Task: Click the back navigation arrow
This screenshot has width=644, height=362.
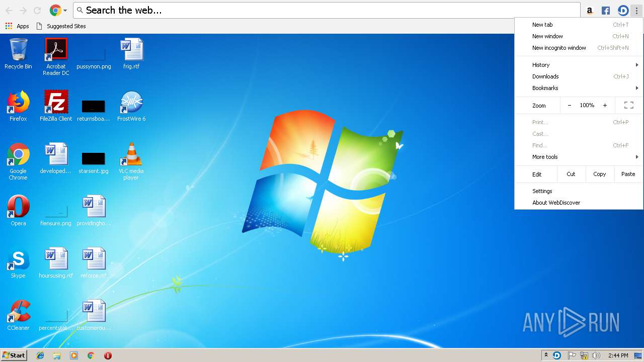Action: click(x=9, y=10)
